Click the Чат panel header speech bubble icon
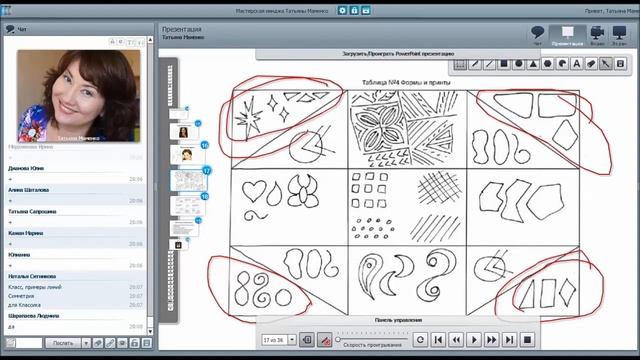The width and height of the screenshot is (640, 360). [x=10, y=29]
